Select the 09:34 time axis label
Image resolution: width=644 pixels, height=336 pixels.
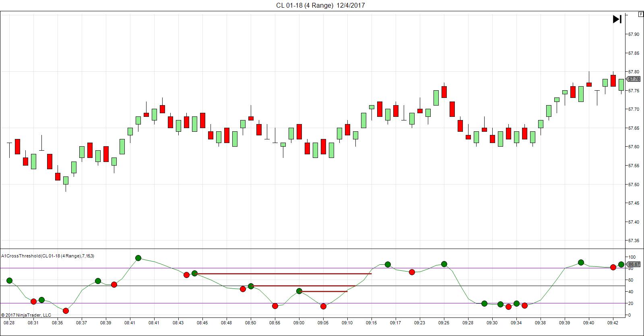pyautogui.click(x=516, y=323)
